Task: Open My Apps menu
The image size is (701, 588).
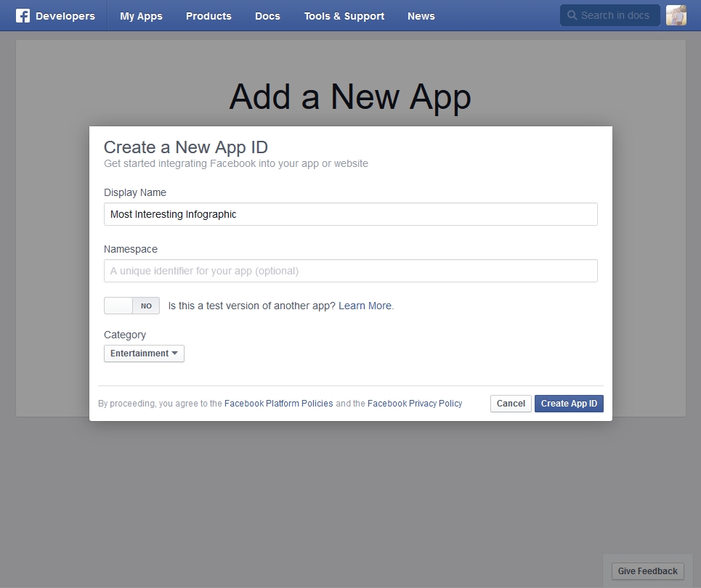Action: [141, 16]
